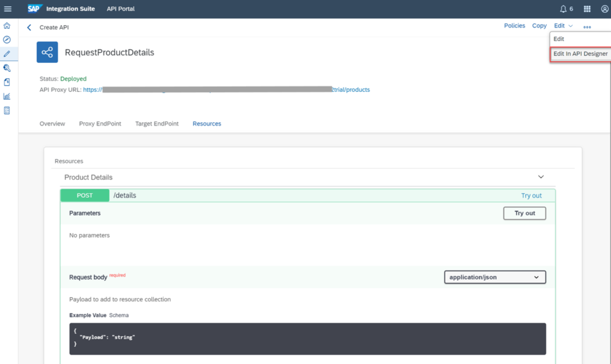Open the application/json request body dropdown
The width and height of the screenshot is (611, 364).
click(x=494, y=277)
